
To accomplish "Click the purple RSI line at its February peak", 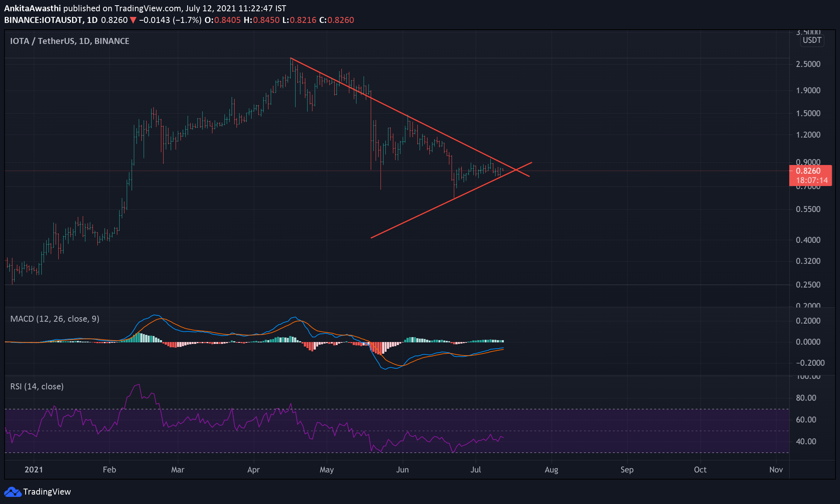I will [139, 384].
